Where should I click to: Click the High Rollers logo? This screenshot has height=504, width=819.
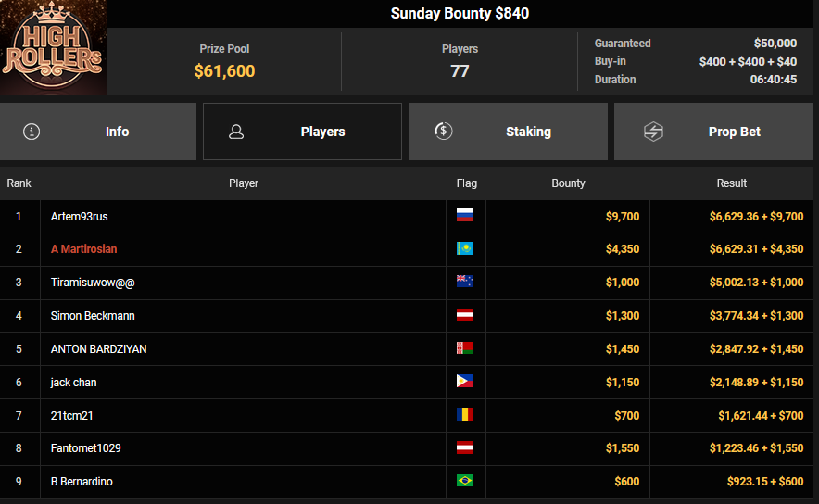pyautogui.click(x=53, y=48)
